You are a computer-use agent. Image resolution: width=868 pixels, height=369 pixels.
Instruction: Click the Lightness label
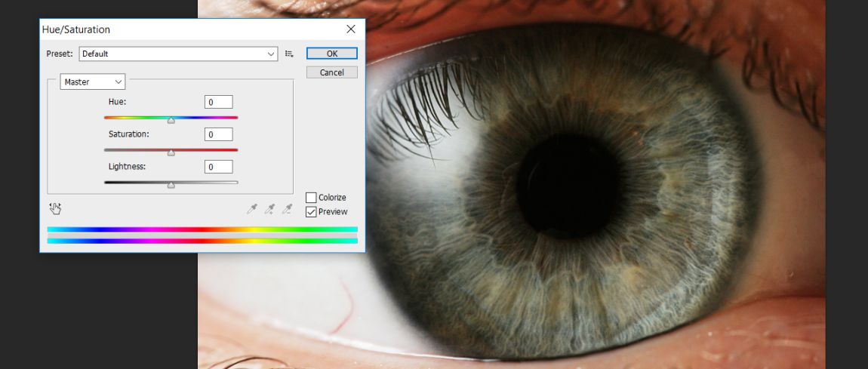pyautogui.click(x=128, y=166)
